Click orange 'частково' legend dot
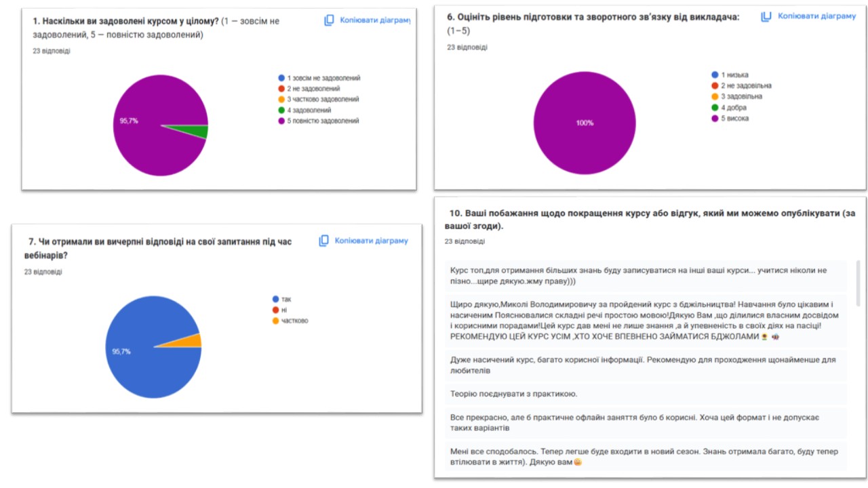This screenshot has height=488, width=868. pos(275,321)
